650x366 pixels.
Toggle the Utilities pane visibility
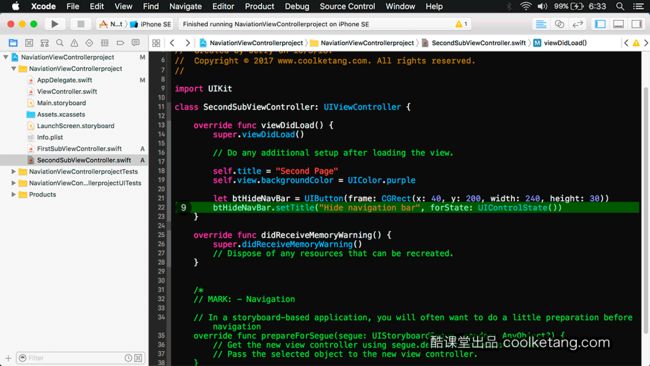click(637, 24)
